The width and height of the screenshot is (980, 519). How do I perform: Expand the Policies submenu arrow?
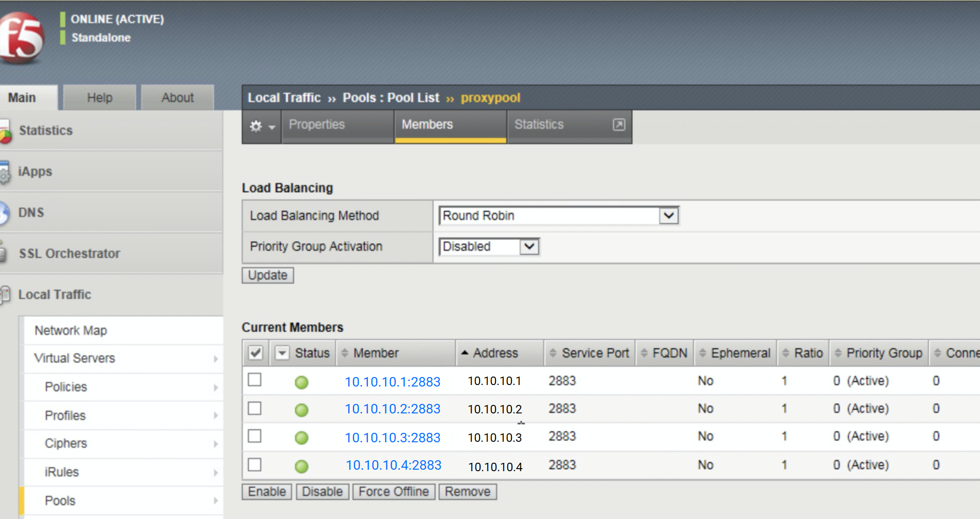216,387
